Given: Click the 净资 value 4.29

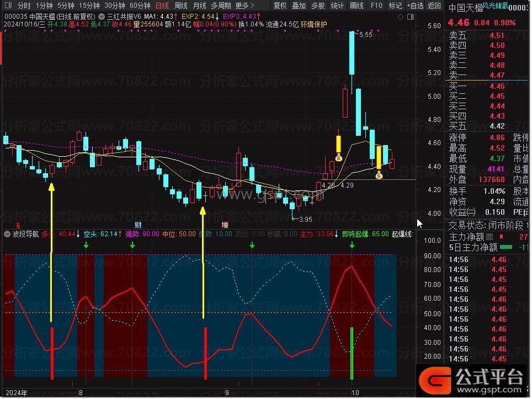Looking at the screenshot, I should [497, 201].
